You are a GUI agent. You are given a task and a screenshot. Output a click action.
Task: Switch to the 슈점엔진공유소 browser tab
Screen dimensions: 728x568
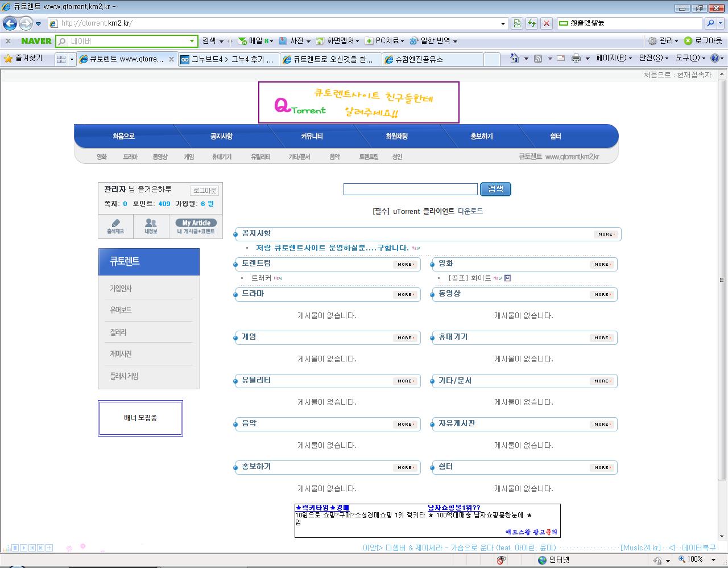(x=432, y=59)
